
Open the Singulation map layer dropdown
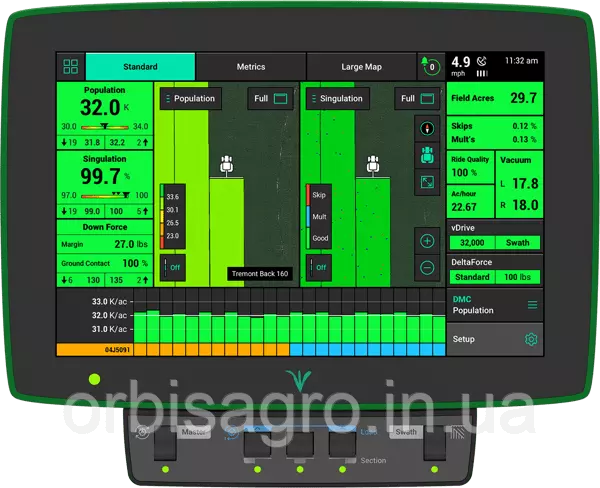click(x=335, y=99)
